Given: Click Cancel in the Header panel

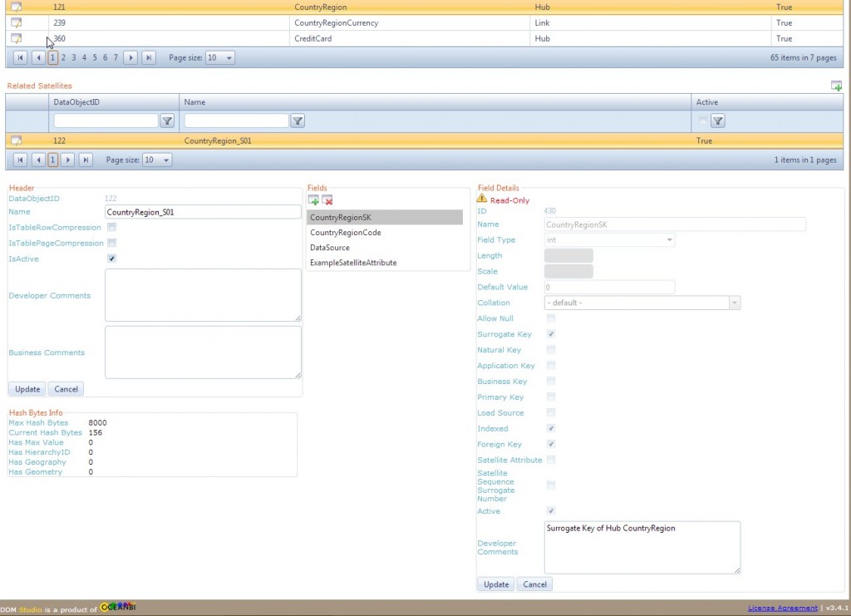Looking at the screenshot, I should pos(66,389).
